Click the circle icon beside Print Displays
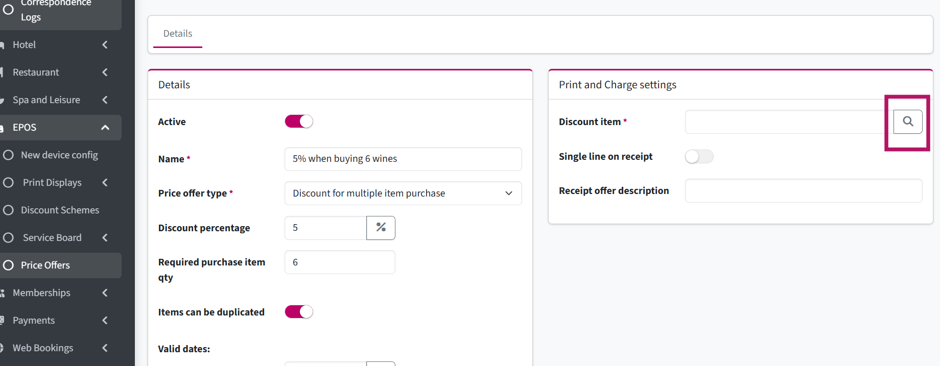Viewport: 940px width, 366px height. (x=8, y=183)
